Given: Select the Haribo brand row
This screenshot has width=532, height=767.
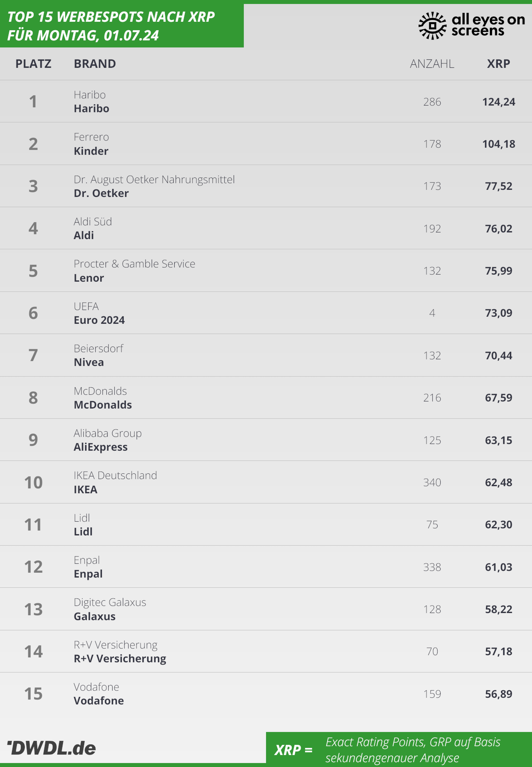Looking at the screenshot, I should (x=266, y=101).
